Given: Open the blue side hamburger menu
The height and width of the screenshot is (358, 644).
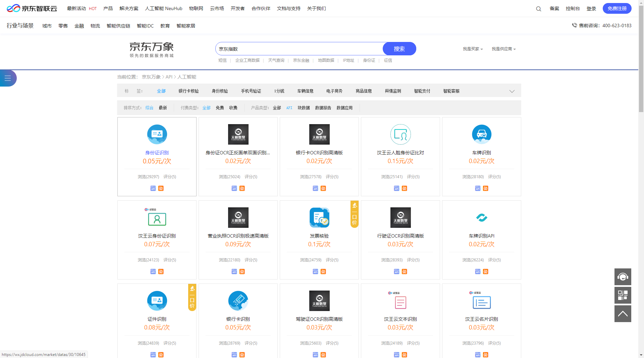Looking at the screenshot, I should [x=8, y=78].
